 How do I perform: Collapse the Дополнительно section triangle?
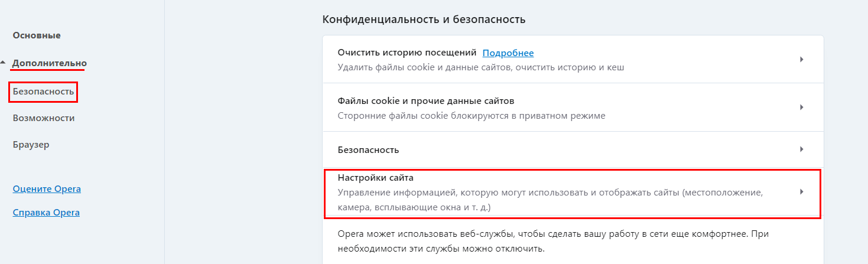[x=3, y=62]
